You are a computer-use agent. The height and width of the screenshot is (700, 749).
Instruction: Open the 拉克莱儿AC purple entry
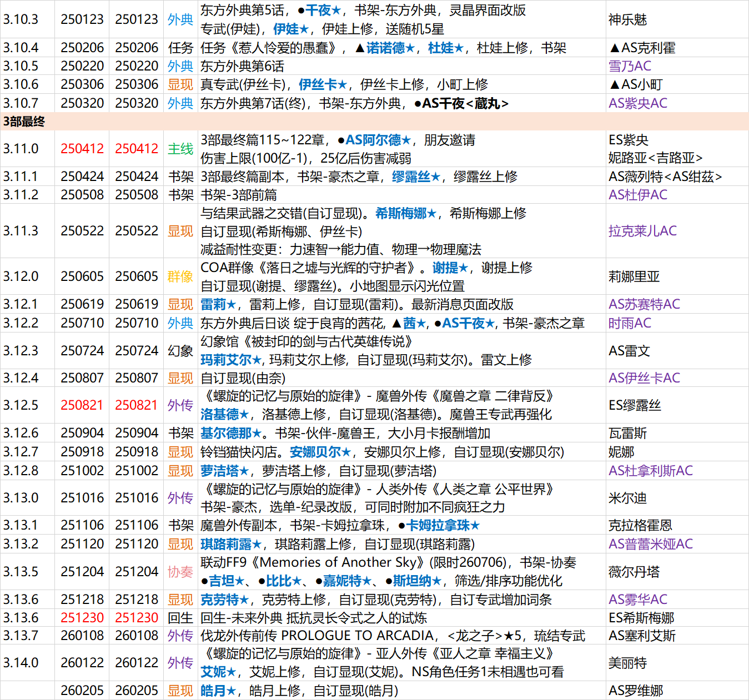click(642, 231)
